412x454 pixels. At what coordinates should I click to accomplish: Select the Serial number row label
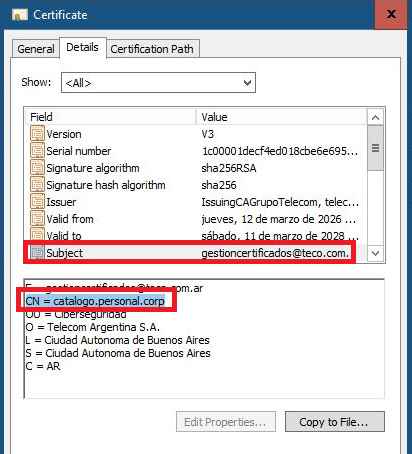pos(79,151)
